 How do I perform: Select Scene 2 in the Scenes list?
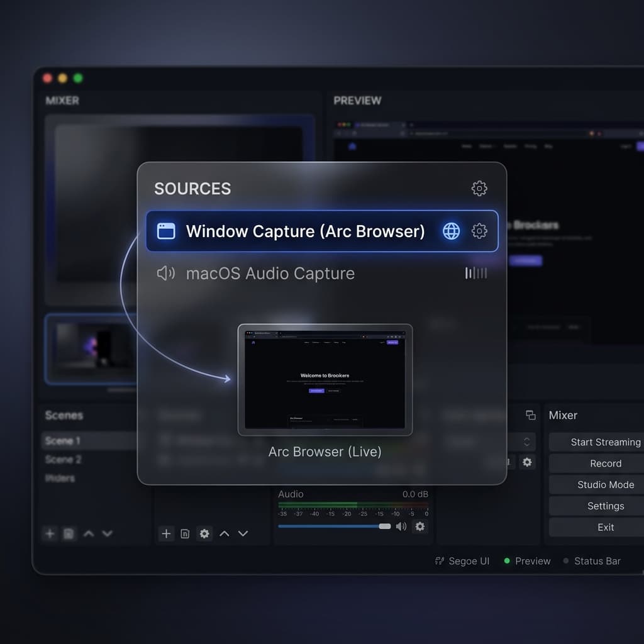pyautogui.click(x=63, y=459)
